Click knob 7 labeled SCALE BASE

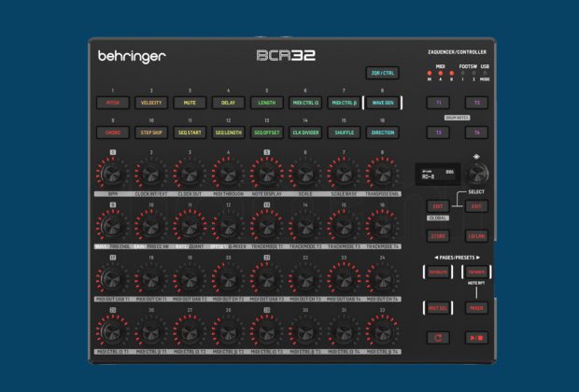click(344, 174)
